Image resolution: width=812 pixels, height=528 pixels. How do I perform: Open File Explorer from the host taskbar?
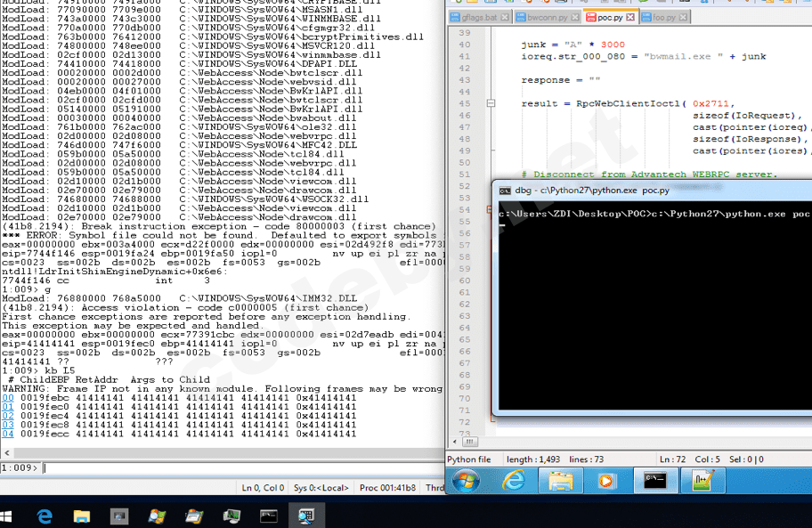click(82, 515)
